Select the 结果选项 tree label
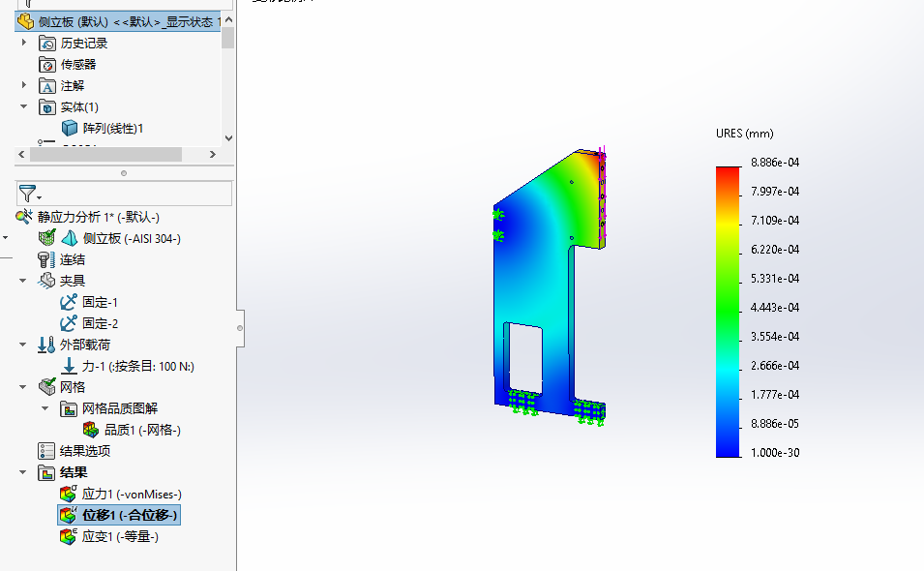 point(85,451)
